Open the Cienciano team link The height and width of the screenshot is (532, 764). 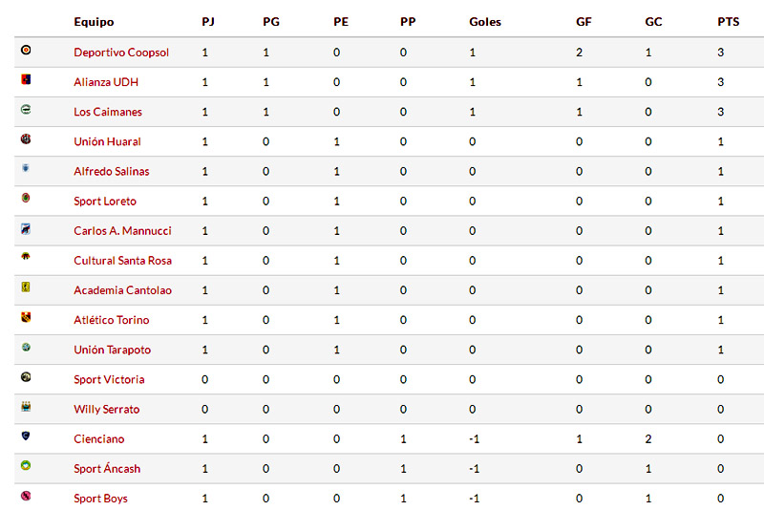[x=99, y=439]
